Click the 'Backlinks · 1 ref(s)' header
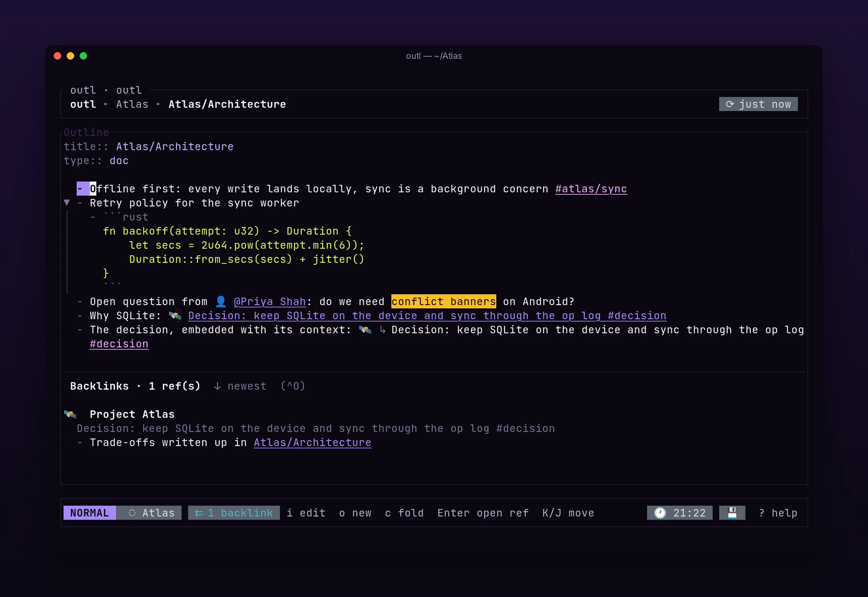The height and width of the screenshot is (597, 868). click(x=135, y=386)
